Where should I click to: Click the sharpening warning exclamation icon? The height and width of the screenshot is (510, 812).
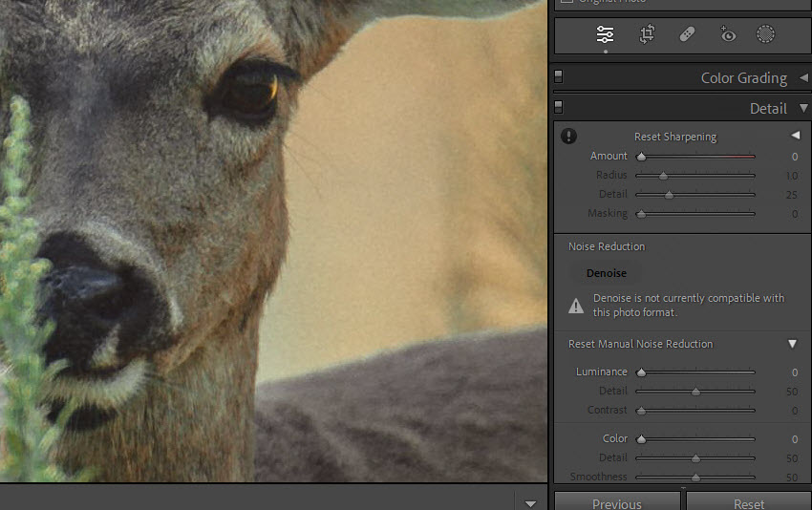coord(568,137)
